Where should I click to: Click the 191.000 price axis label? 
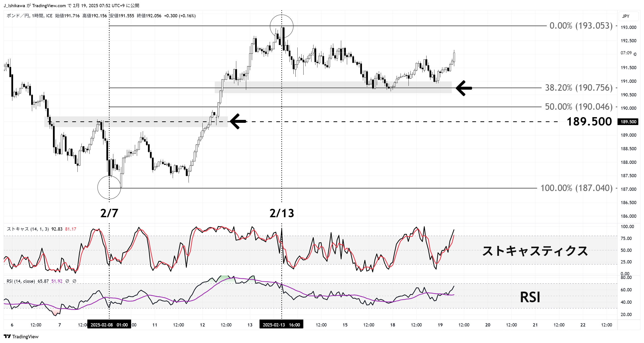pos(628,81)
